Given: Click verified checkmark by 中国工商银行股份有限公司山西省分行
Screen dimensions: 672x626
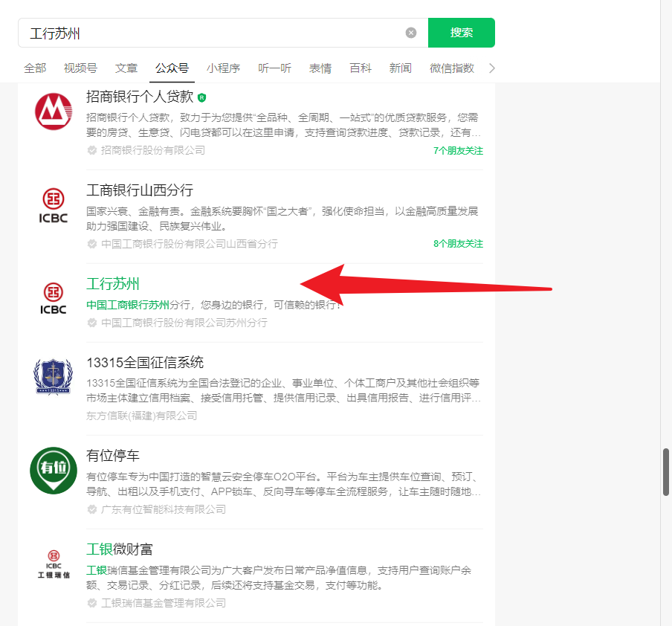Looking at the screenshot, I should coord(91,244).
